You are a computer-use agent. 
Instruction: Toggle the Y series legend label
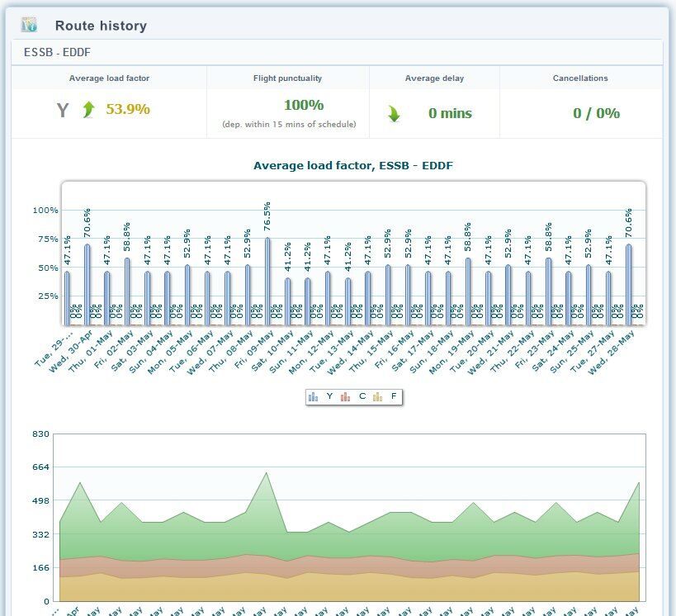point(330,397)
